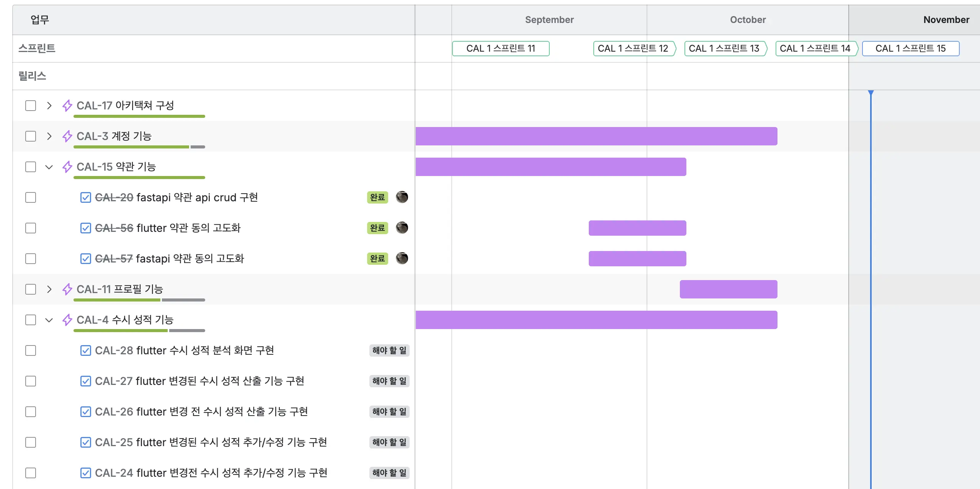Screen dimensions: 980x489
Task: Open the CAL 1 스프린트 15 sprint marker
Action: [x=910, y=49]
